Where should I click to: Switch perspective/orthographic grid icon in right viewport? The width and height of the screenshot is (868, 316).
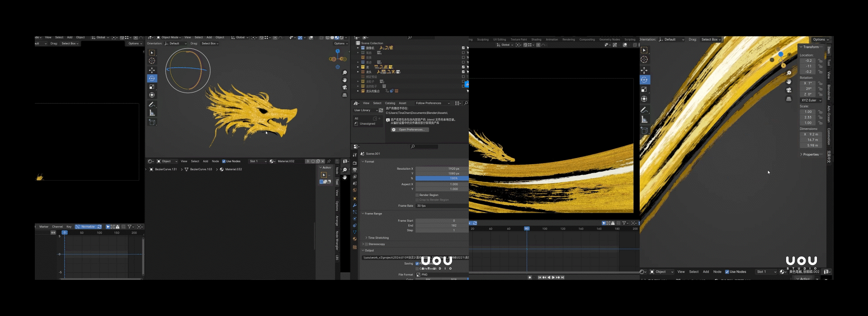(x=789, y=99)
